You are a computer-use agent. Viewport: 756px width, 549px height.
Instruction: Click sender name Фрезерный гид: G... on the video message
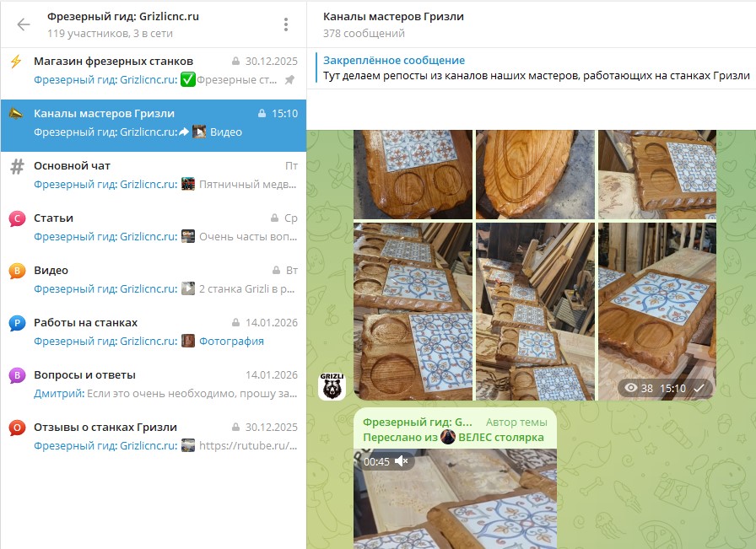417,423
